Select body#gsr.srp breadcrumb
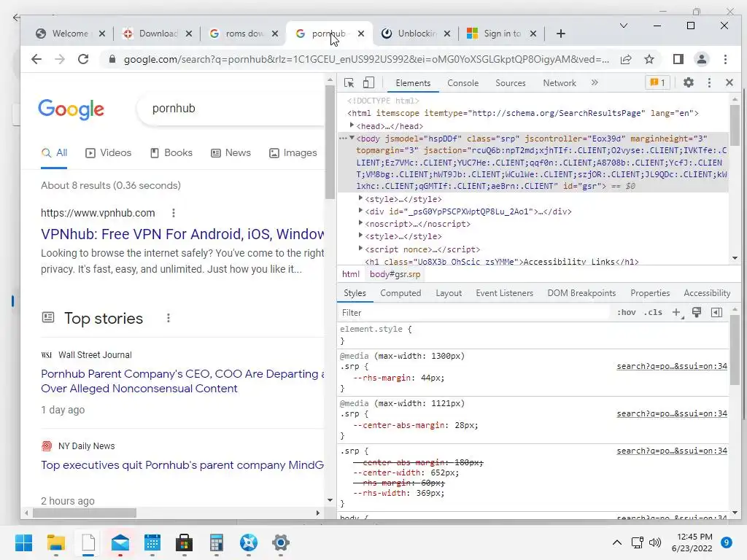The image size is (747, 560). (395, 274)
